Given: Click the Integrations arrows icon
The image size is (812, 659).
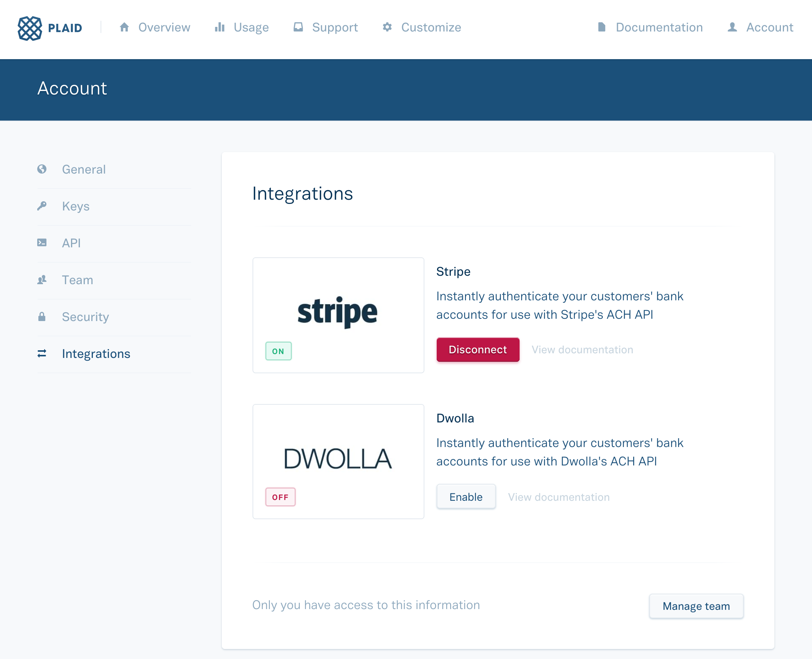Looking at the screenshot, I should [42, 353].
